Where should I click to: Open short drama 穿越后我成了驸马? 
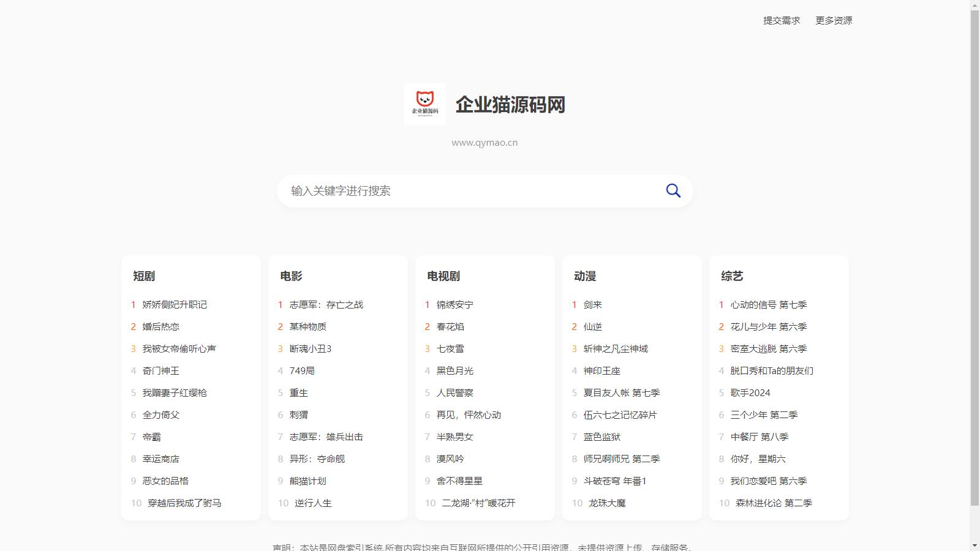tap(184, 503)
